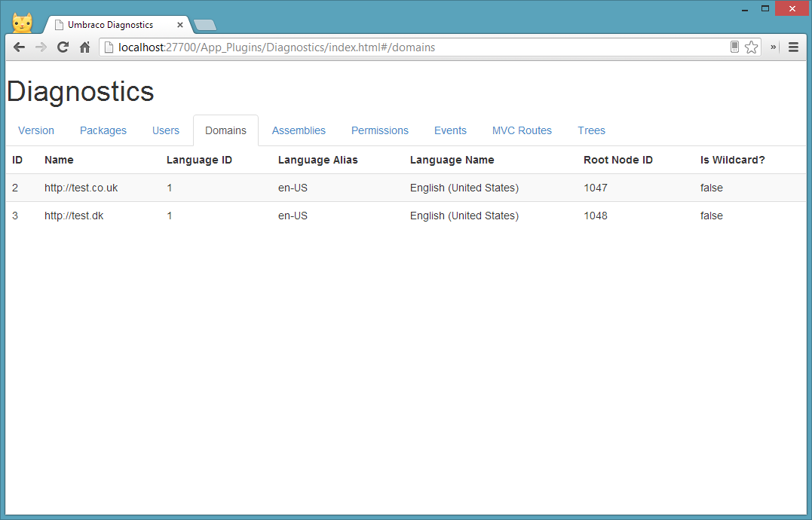This screenshot has height=520, width=812.
Task: Click false wildcard value in test.co.uk row
Action: click(712, 188)
